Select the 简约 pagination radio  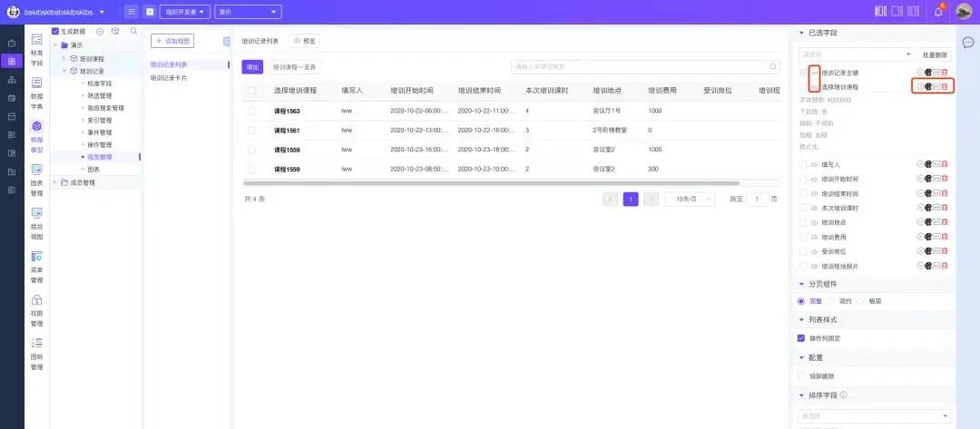point(831,301)
